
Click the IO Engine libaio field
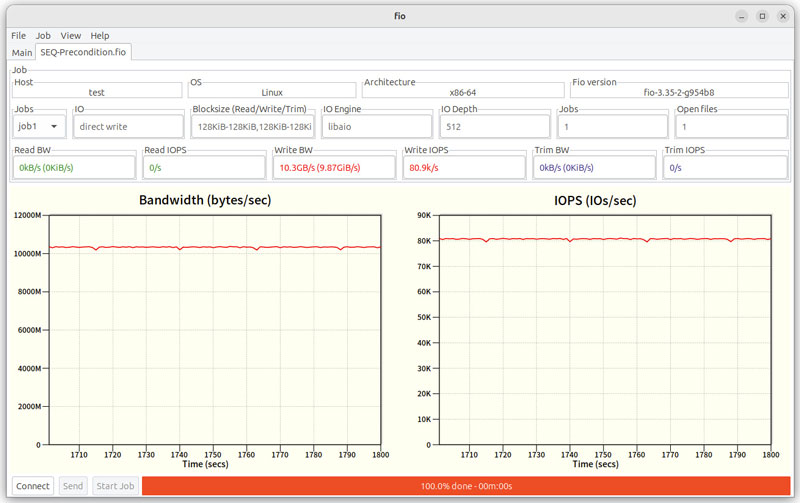tap(376, 127)
